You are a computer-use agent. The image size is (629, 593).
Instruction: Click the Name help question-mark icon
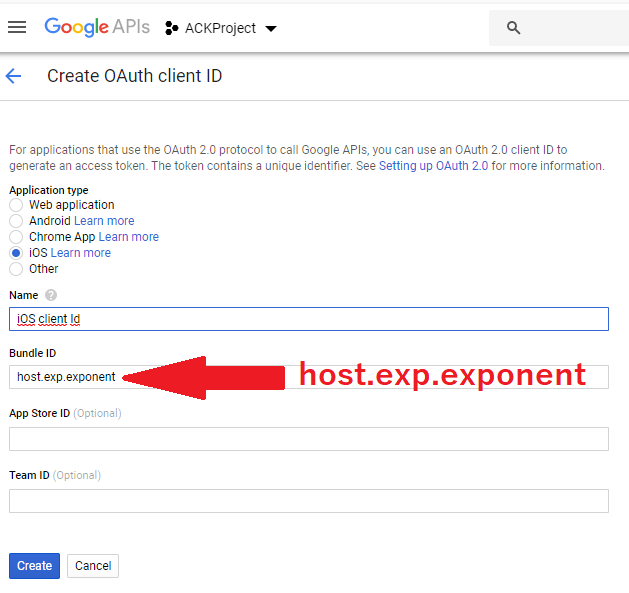51,295
